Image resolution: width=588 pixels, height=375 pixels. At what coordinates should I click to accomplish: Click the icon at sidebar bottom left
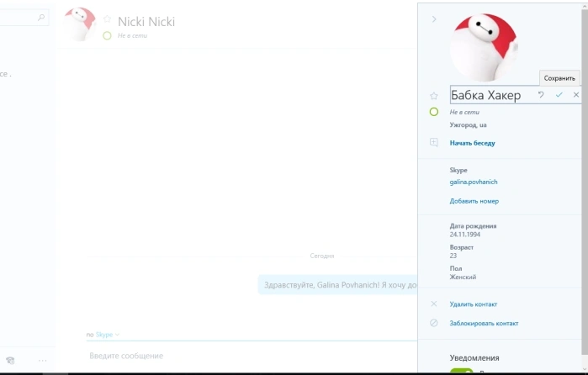(10, 361)
